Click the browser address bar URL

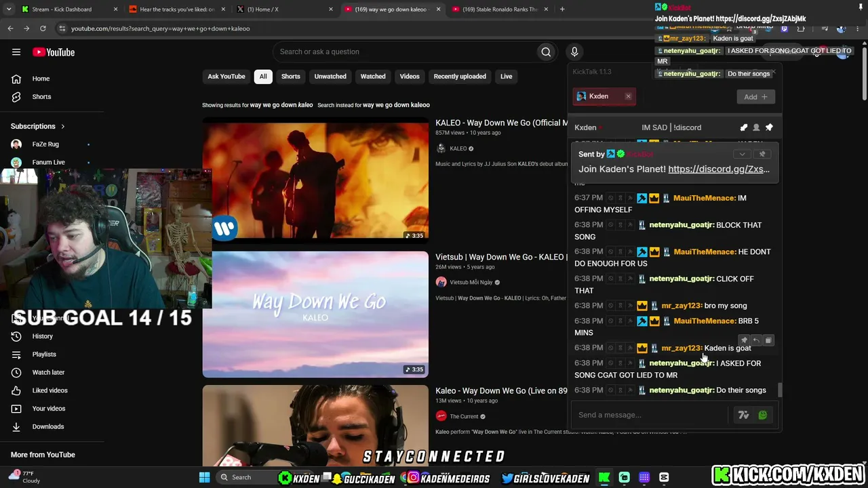point(160,28)
